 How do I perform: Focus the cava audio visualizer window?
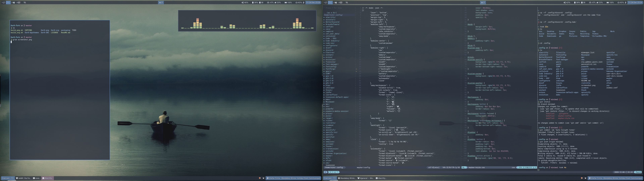click(x=247, y=21)
